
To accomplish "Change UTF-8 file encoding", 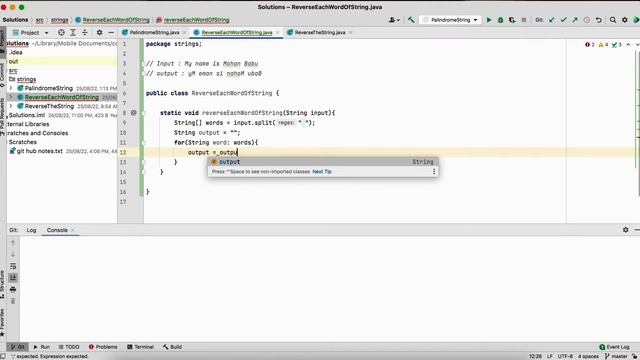I will pos(565,356).
